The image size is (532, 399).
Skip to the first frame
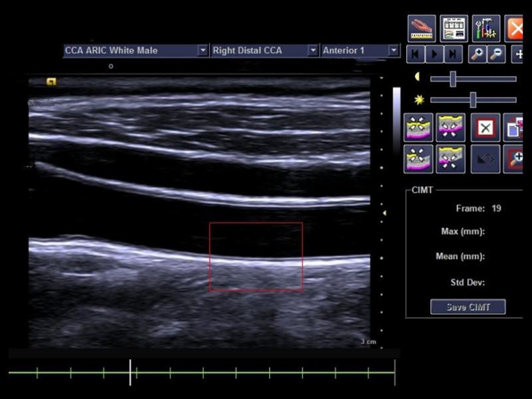click(416, 55)
